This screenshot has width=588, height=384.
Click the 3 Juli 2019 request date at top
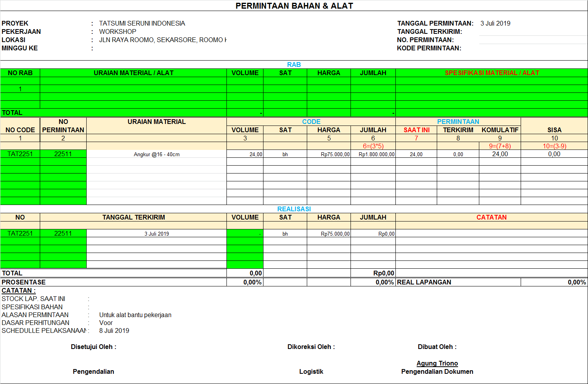[x=495, y=23]
